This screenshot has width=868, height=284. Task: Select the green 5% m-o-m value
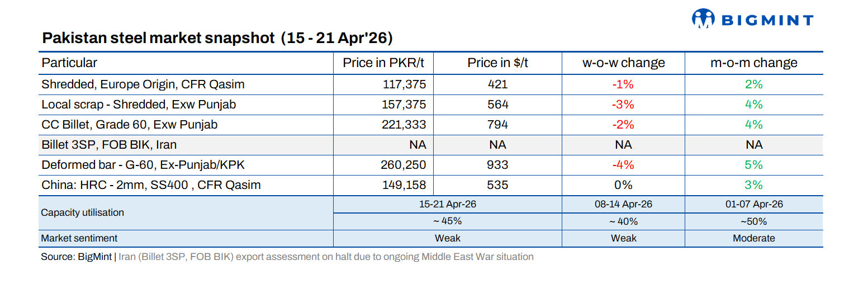[753, 165]
